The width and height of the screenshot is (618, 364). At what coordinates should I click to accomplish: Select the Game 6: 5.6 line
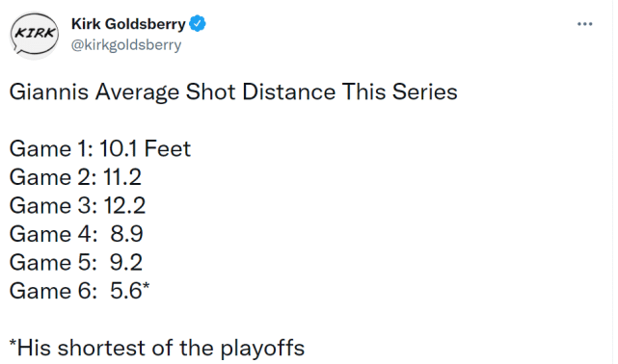click(x=79, y=291)
